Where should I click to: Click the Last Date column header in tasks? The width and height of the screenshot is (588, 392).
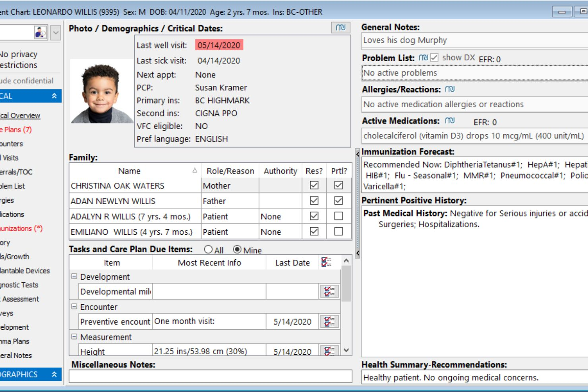click(292, 263)
